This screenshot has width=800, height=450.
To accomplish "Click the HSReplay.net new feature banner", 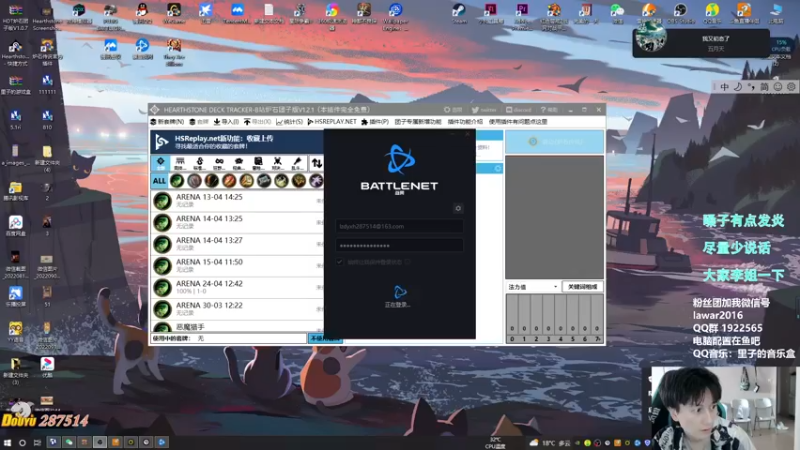I will [x=237, y=142].
